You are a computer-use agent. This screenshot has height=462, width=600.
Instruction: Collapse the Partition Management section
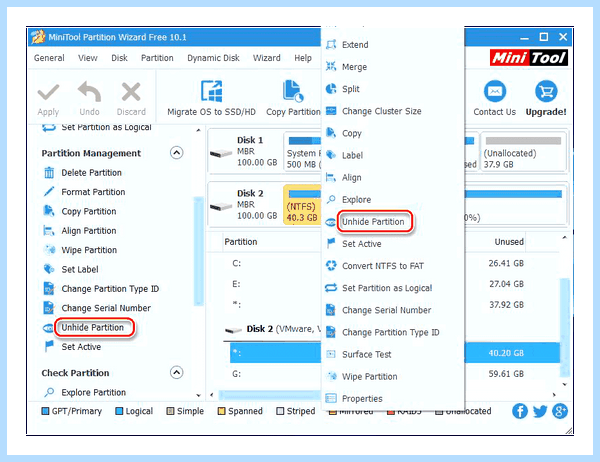(176, 153)
